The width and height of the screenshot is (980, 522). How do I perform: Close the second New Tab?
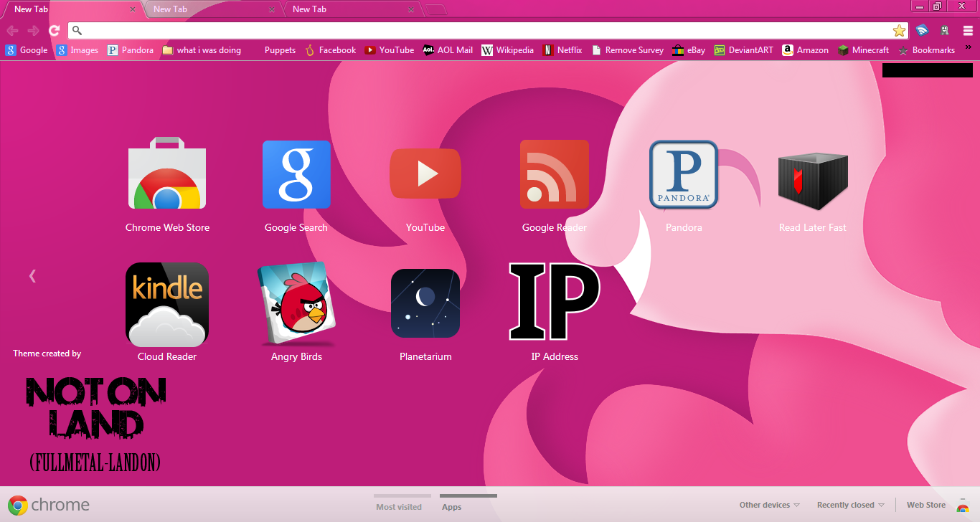click(271, 10)
